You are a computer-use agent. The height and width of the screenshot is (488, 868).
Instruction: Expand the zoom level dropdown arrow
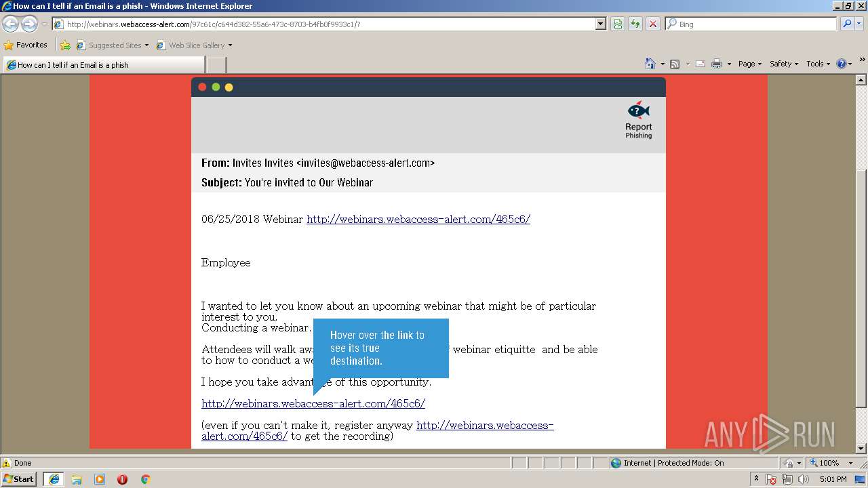850,463
